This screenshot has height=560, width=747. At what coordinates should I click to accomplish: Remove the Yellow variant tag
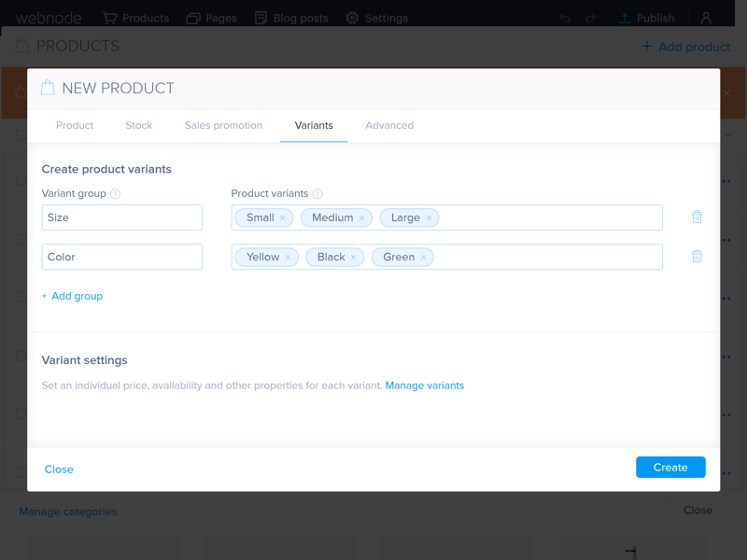(288, 258)
